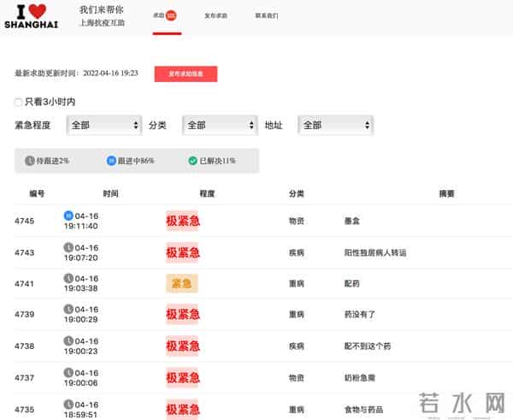513x420 pixels.
Task: Click the orange 紧急 tag in row 4741
Action: point(181,283)
